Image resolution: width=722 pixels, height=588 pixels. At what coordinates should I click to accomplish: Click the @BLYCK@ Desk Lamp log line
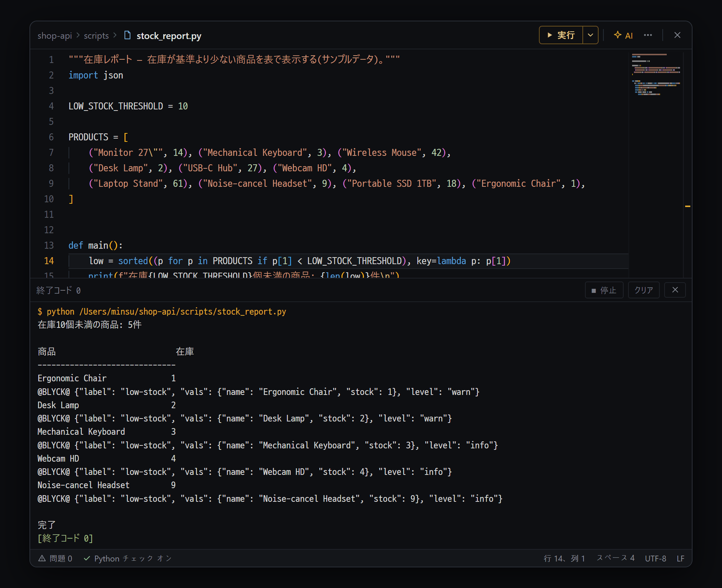(x=245, y=419)
